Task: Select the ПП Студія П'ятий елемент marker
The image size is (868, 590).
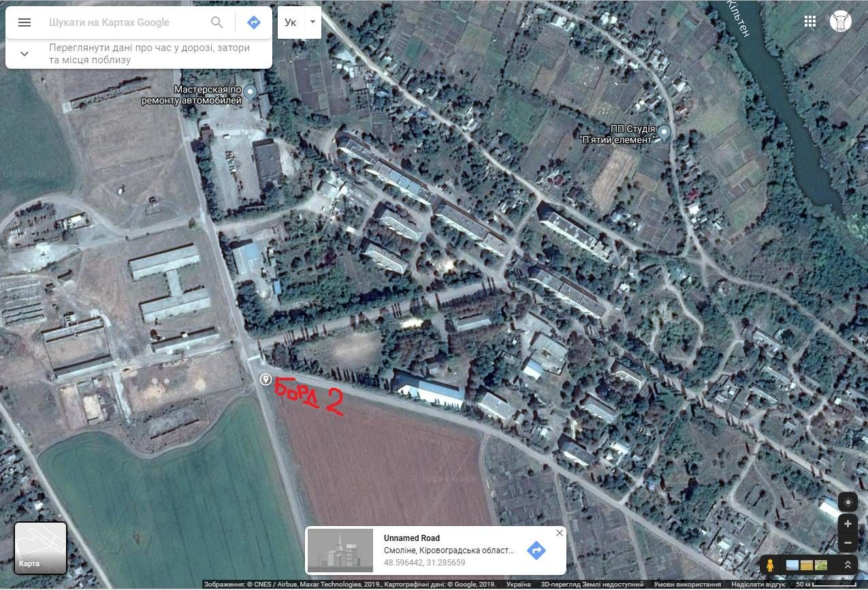Action: (x=664, y=132)
